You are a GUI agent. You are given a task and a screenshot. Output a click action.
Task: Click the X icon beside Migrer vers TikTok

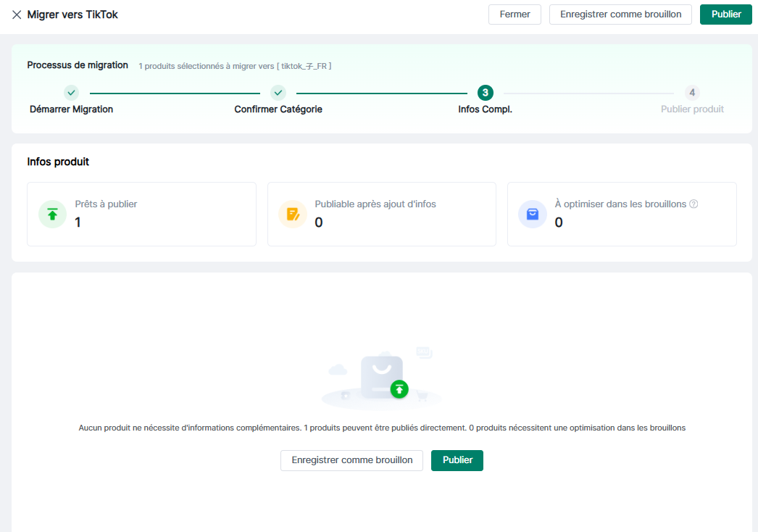coord(16,14)
